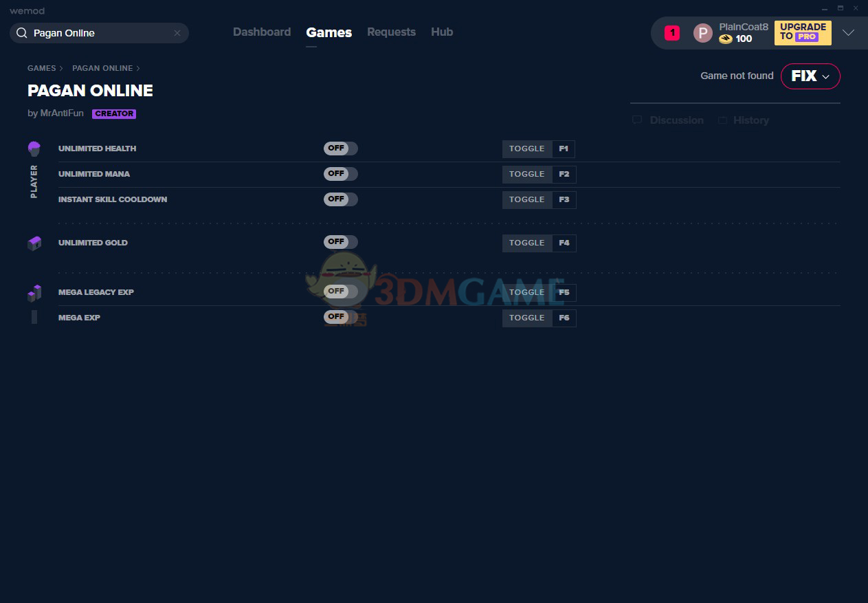Click the PlainCoat8 profile avatar
Image resolution: width=868 pixels, height=603 pixels.
pyautogui.click(x=702, y=32)
